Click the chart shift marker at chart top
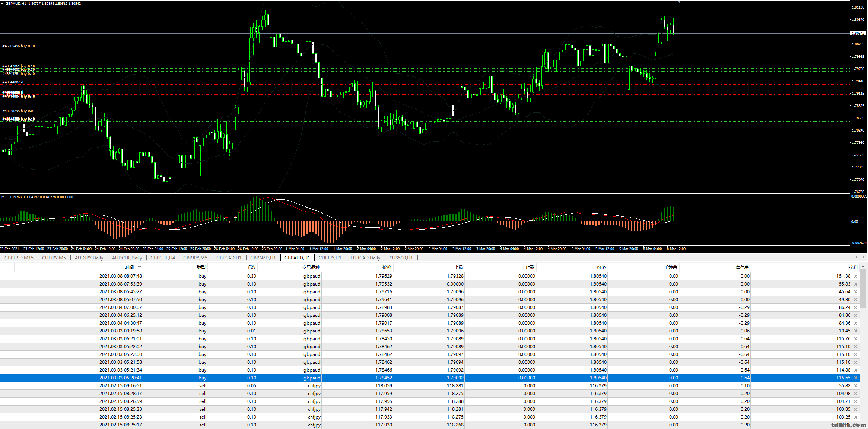The height and width of the screenshot is (429, 868). tap(679, 2)
